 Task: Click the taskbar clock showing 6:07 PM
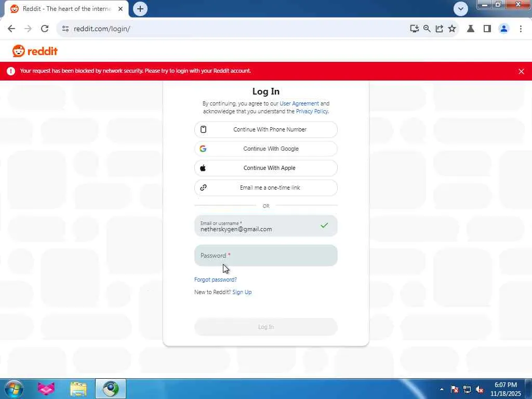click(x=506, y=389)
